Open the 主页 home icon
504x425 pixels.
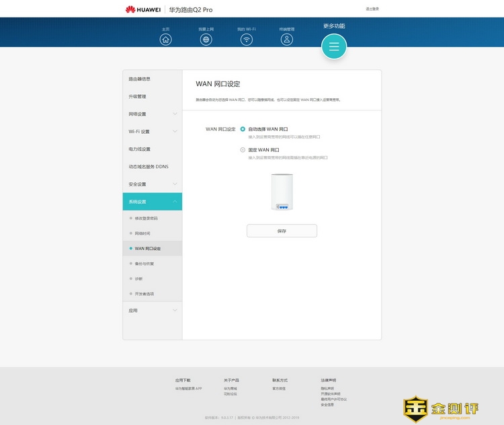[165, 39]
